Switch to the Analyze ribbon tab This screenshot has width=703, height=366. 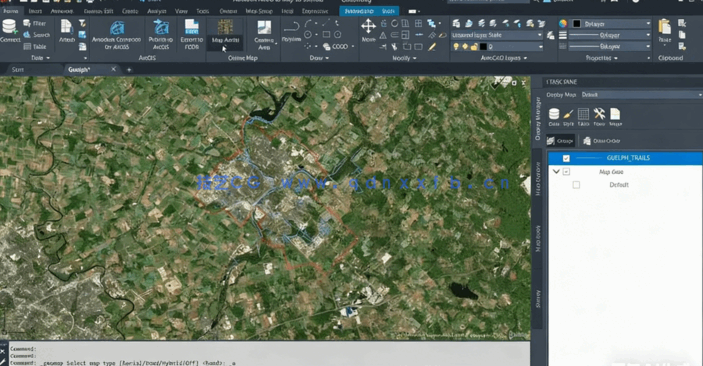[157, 11]
